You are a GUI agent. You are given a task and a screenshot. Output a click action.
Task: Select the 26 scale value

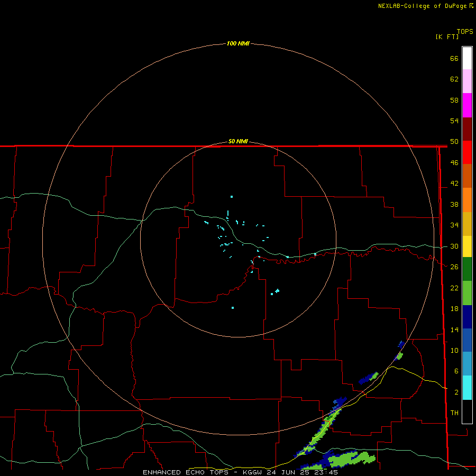click(x=454, y=267)
